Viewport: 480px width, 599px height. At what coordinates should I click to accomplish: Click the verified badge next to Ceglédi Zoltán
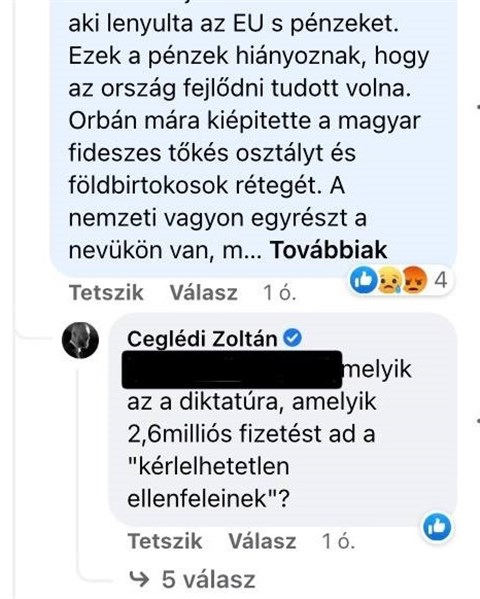pos(293,338)
